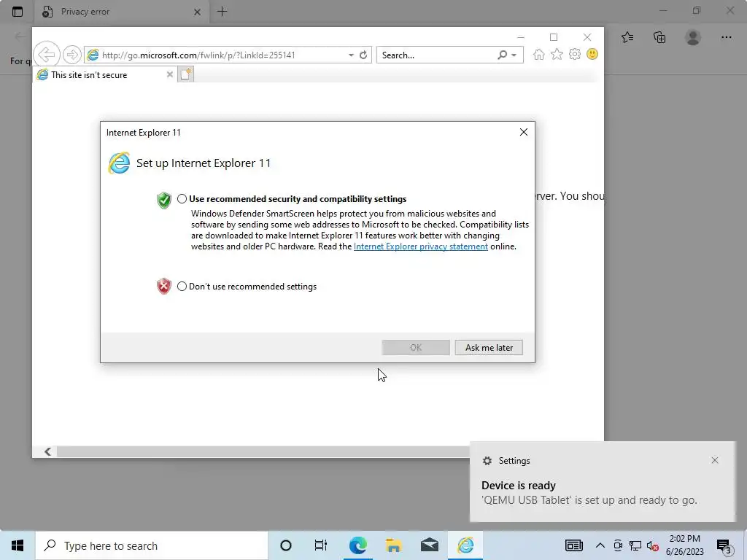This screenshot has width=747, height=560.
Task: Open IE Tools gear icon
Action: (x=575, y=54)
